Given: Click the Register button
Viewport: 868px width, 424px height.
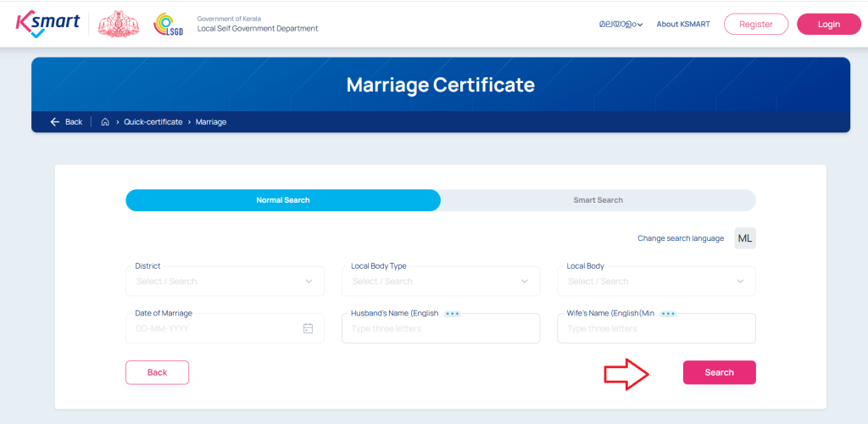Looking at the screenshot, I should (x=755, y=25).
